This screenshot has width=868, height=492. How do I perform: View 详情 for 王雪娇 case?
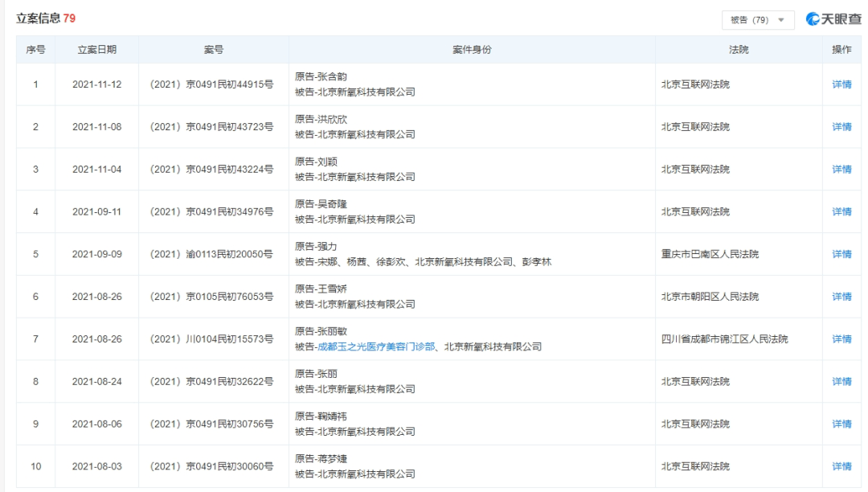pos(841,297)
